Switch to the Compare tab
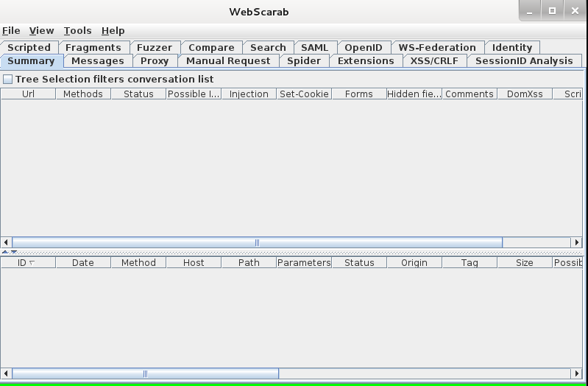Screen dimensions: 588x386 (x=211, y=47)
